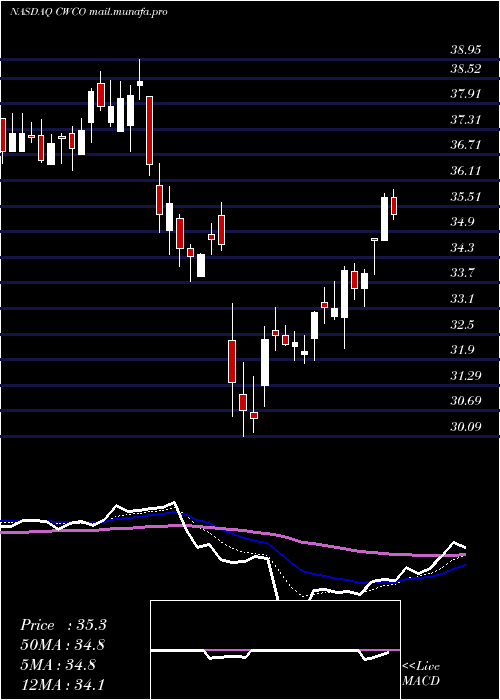Click the 34.9 price axis label
500x700 pixels.
coord(462,222)
